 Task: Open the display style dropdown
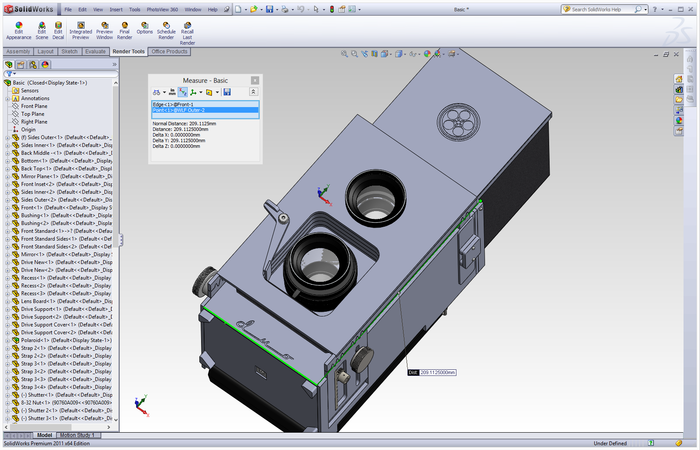(406, 54)
